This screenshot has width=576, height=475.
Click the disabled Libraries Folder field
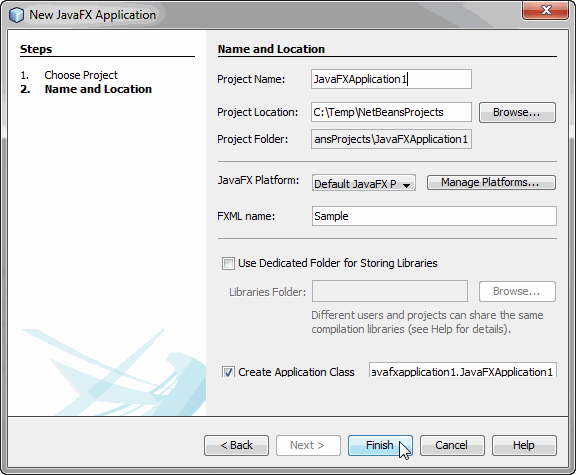[x=390, y=291]
